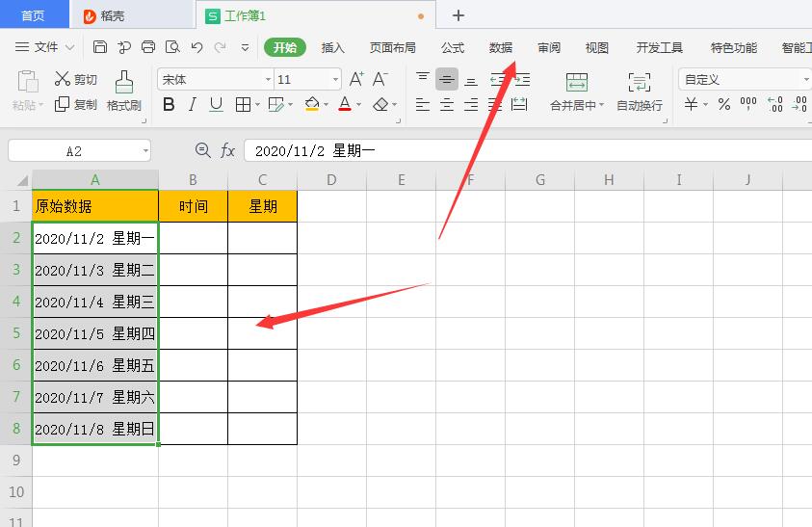Open the font size 11 dropdown
Image resolution: width=812 pixels, height=527 pixels.
pyautogui.click(x=335, y=79)
